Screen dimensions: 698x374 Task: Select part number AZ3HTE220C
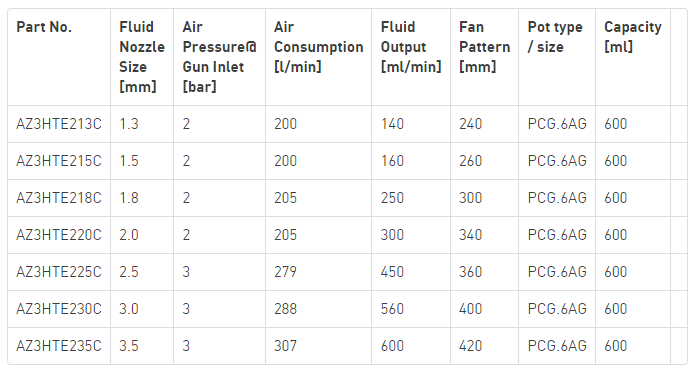pos(59,235)
